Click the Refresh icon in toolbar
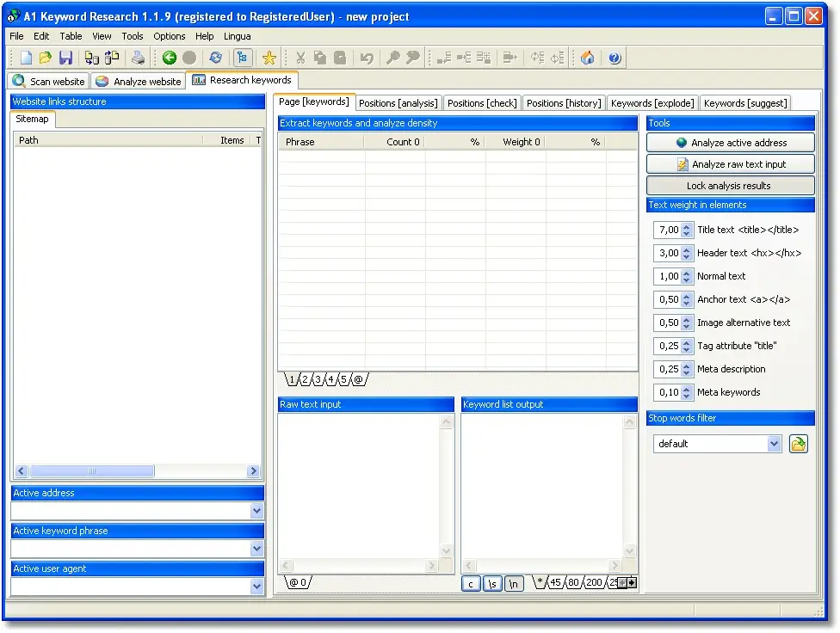840x633 pixels. [x=215, y=58]
